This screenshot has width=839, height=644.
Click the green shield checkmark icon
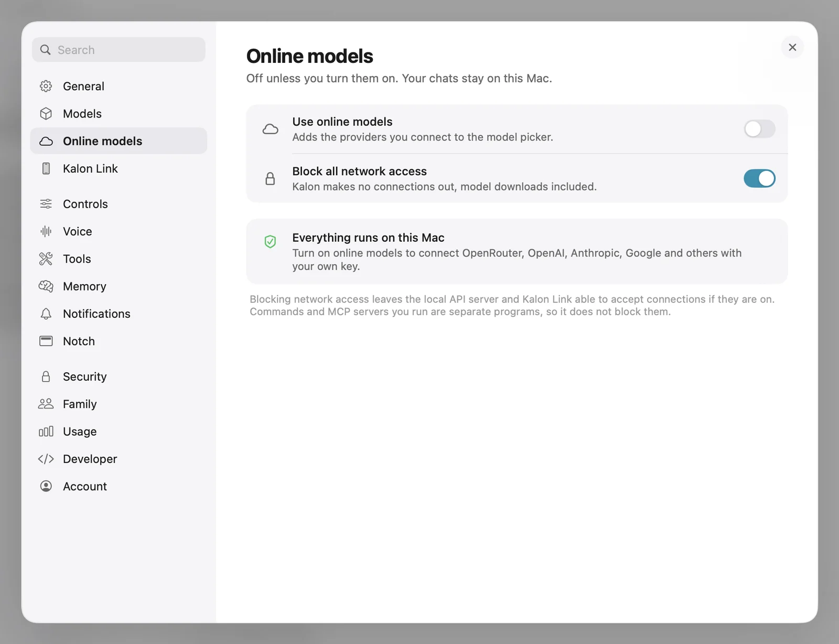click(270, 241)
